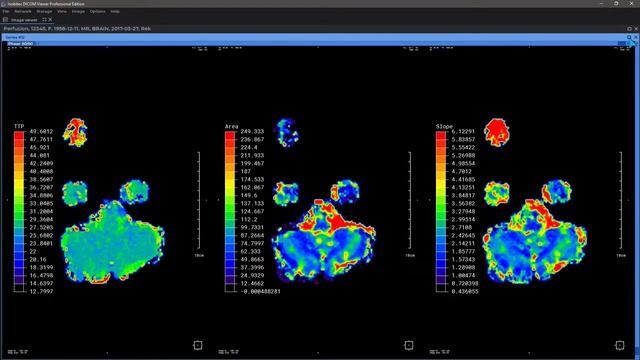Viewport: 640px width, 360px height.
Task: Restore down the DICOM Viewer window
Action: 616,3
